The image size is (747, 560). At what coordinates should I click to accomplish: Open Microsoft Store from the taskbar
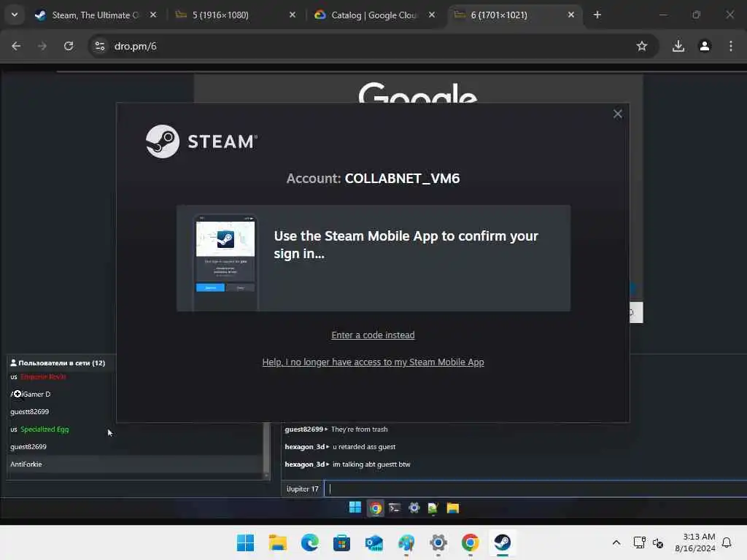[341, 542]
